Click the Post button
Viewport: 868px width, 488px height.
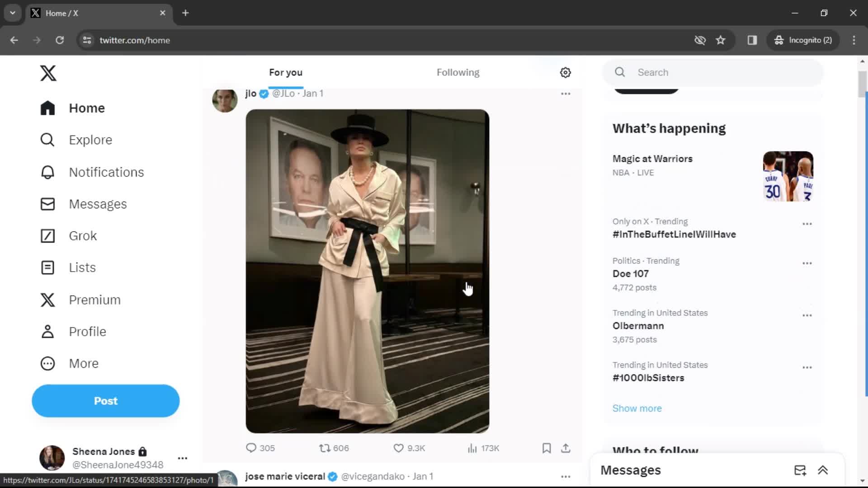105,401
